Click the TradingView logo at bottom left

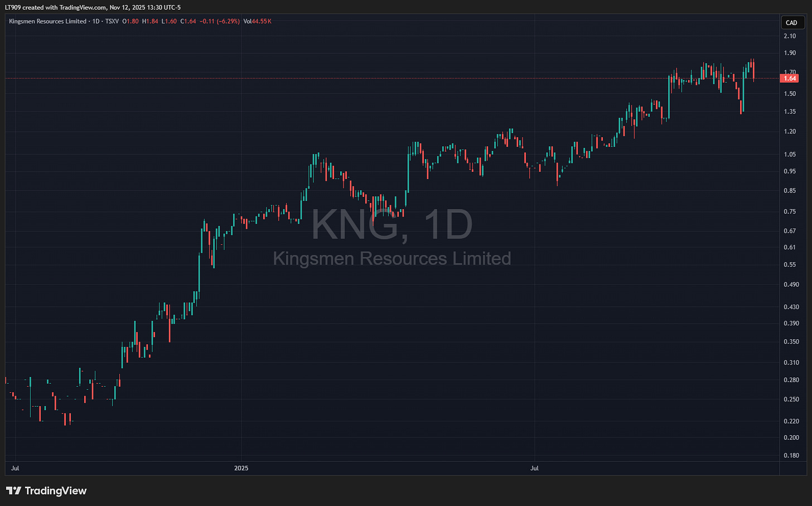tap(46, 491)
